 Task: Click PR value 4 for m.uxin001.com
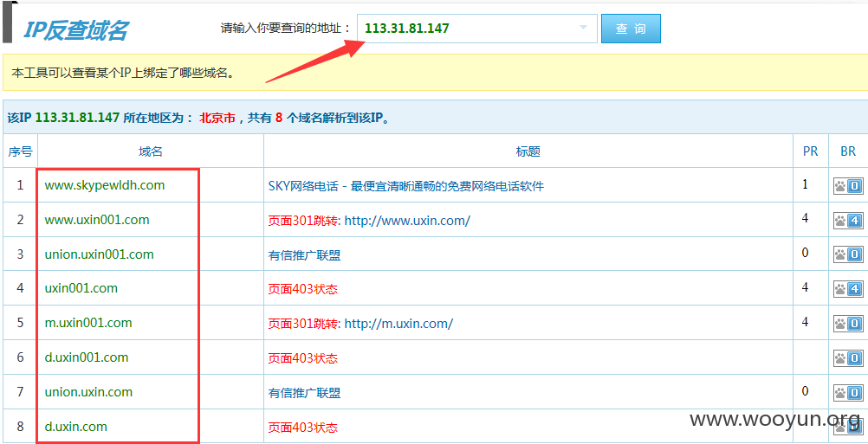(805, 321)
